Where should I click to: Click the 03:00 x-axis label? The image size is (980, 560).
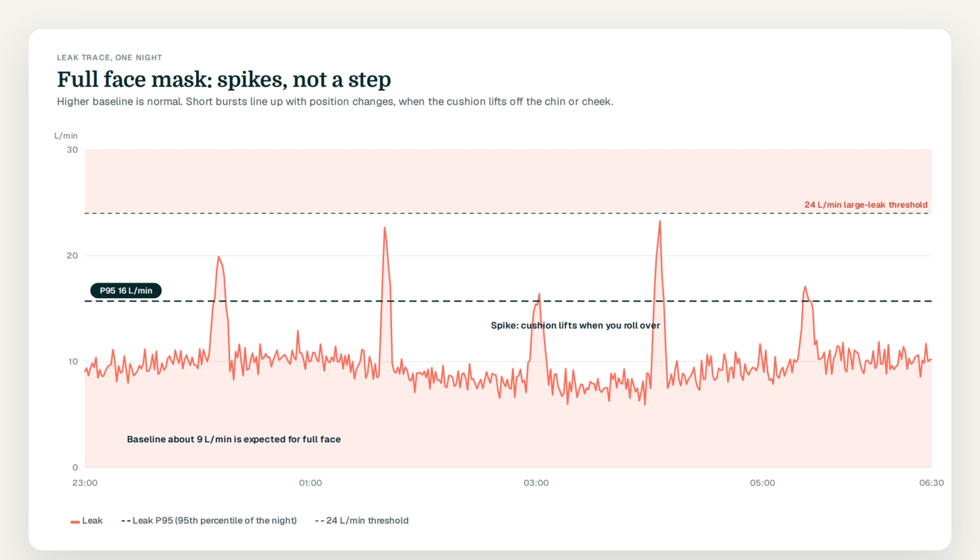[536, 483]
